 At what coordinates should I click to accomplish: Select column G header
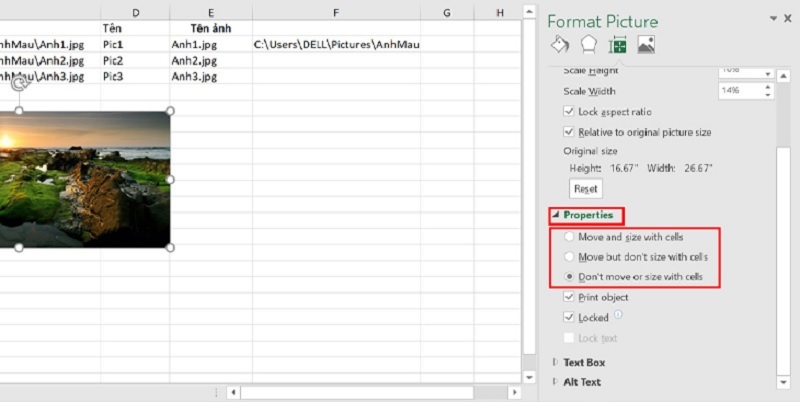447,13
